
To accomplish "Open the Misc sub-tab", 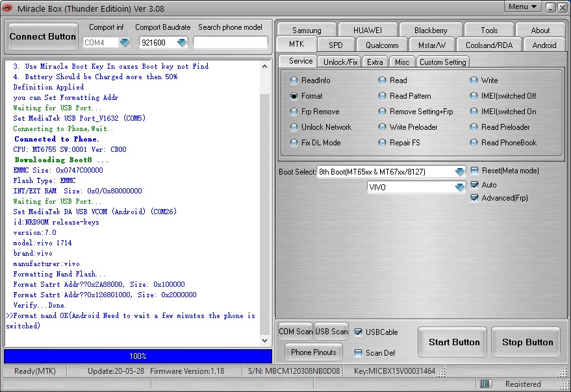I will pyautogui.click(x=402, y=62).
